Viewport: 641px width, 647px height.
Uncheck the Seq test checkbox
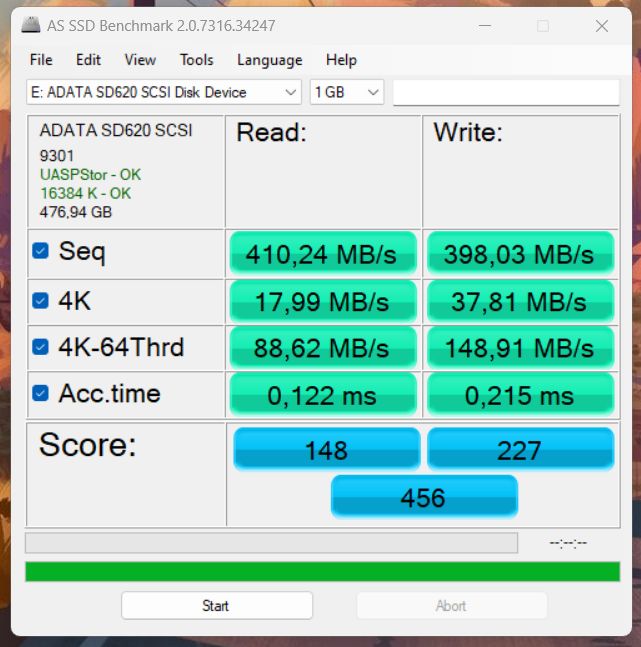coord(40,250)
